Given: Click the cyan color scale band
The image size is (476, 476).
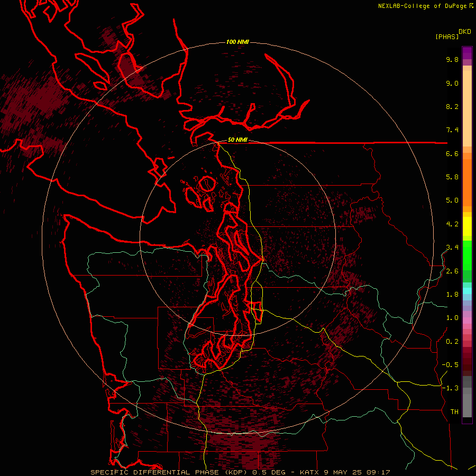Looking at the screenshot, I should pos(467,291).
